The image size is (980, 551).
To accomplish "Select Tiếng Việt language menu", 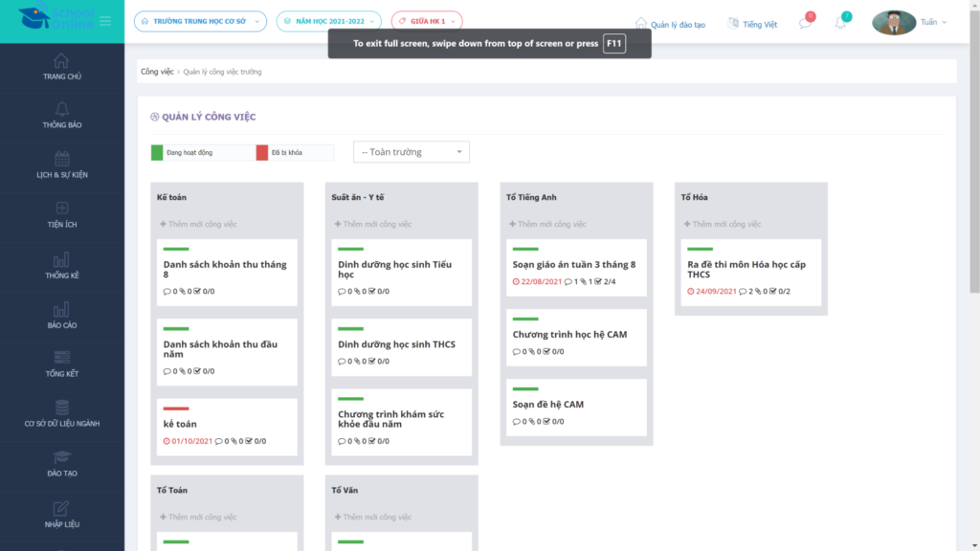I will [x=752, y=24].
